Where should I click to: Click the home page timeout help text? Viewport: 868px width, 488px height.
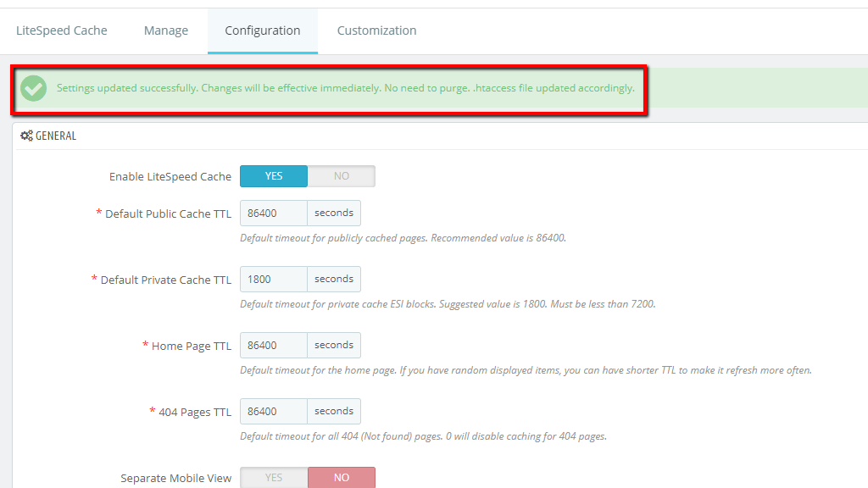526,370
